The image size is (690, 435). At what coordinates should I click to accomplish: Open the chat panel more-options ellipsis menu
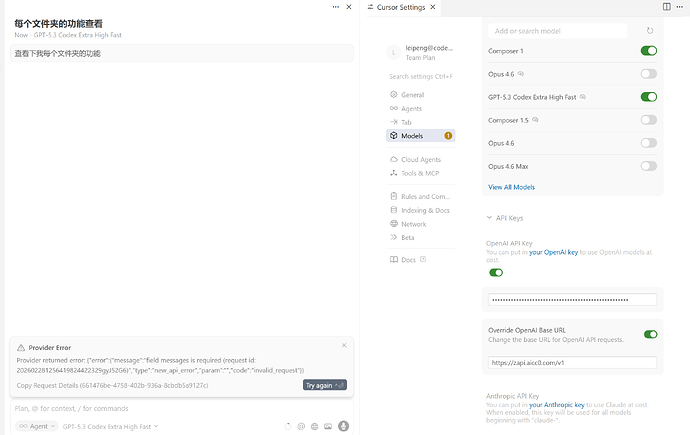click(336, 7)
